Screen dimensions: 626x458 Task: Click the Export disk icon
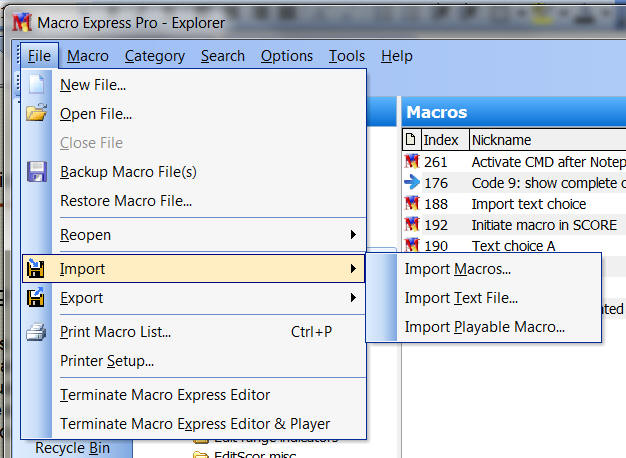36,297
